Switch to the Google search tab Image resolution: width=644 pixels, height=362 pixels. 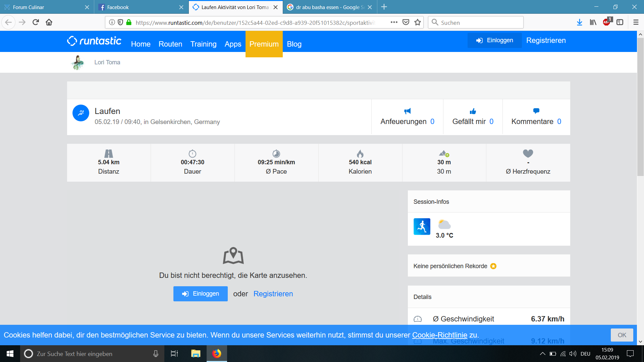click(x=330, y=7)
